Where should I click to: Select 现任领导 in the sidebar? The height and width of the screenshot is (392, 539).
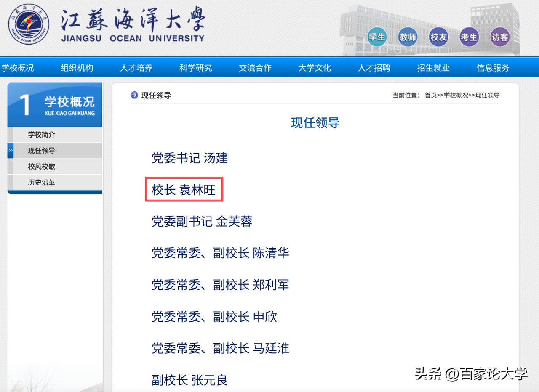(55, 151)
